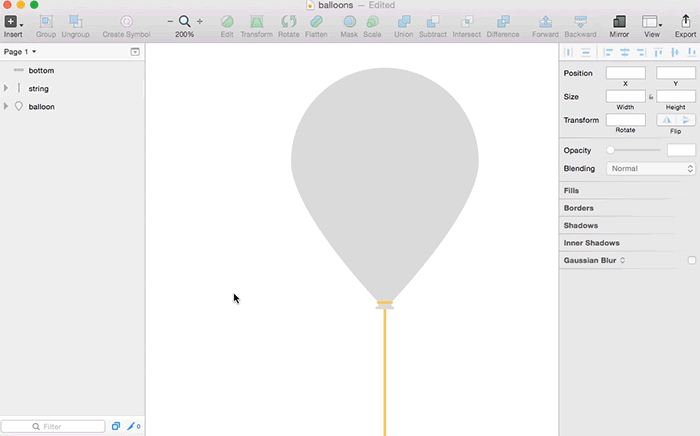Screen dimensions: 700x436
Task: Select the balloon layer
Action: point(72,107)
